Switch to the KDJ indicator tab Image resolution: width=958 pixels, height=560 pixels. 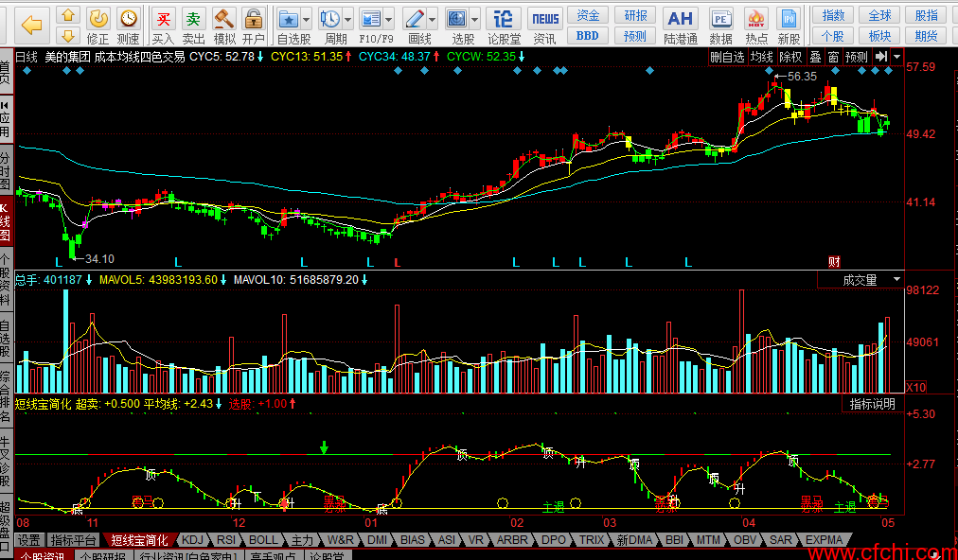point(192,540)
